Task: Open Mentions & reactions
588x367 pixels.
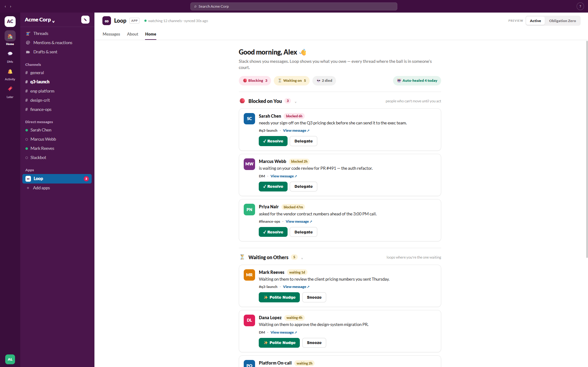Action: [57, 43]
